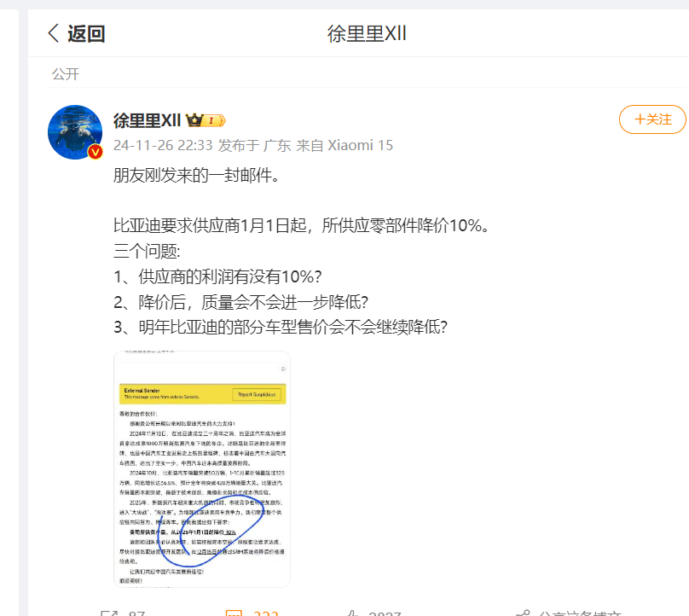Click the blue circled annotation in the email image

pyautogui.click(x=210, y=531)
